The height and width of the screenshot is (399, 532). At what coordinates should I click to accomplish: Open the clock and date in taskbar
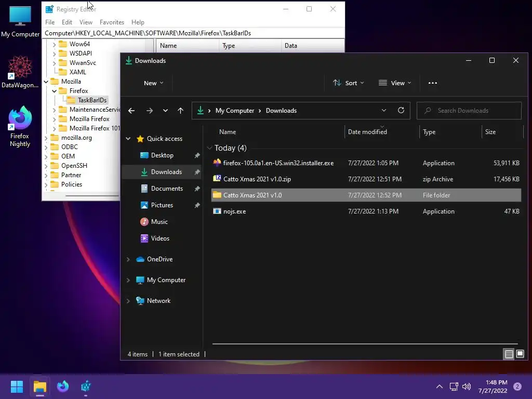(493, 387)
